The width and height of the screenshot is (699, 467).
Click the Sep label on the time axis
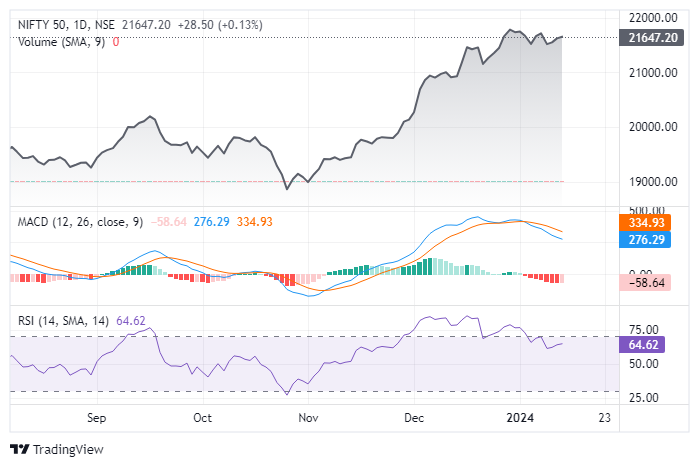(x=97, y=418)
